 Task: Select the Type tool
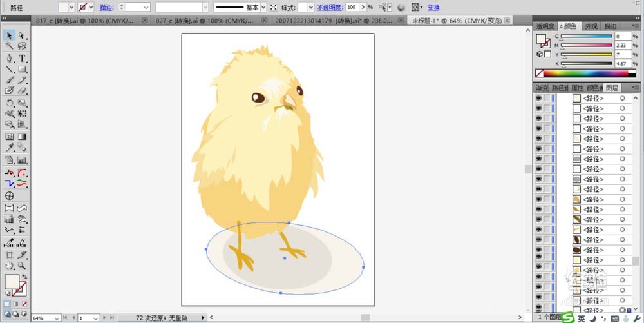point(22,59)
